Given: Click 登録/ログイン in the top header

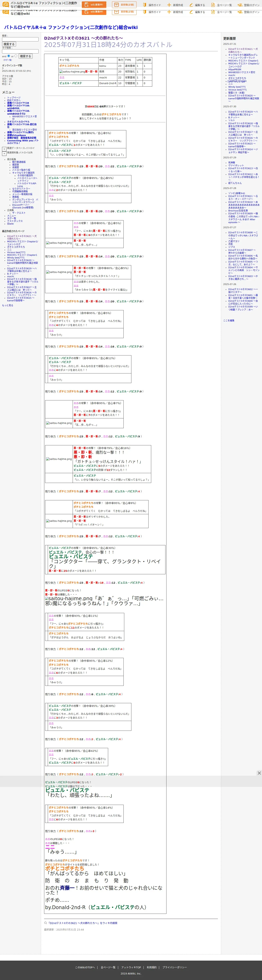Looking at the screenshot, I should coord(248,5).
